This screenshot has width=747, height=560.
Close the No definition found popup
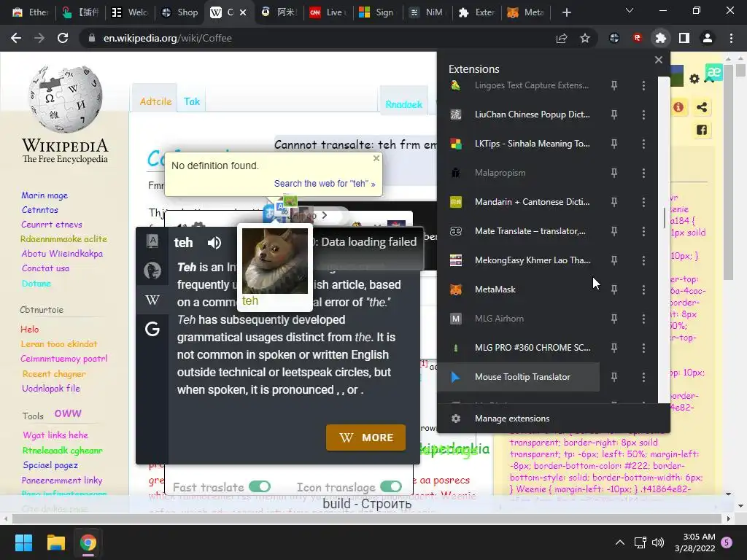click(376, 158)
